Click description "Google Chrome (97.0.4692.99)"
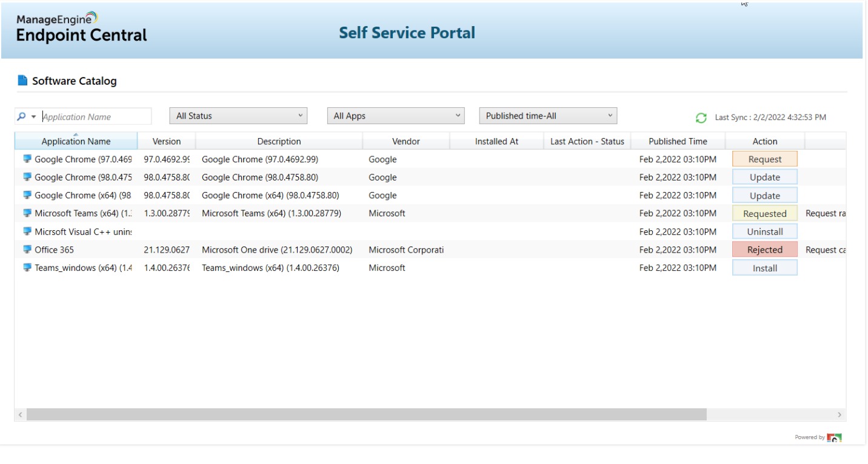The width and height of the screenshot is (868, 464). tap(260, 159)
